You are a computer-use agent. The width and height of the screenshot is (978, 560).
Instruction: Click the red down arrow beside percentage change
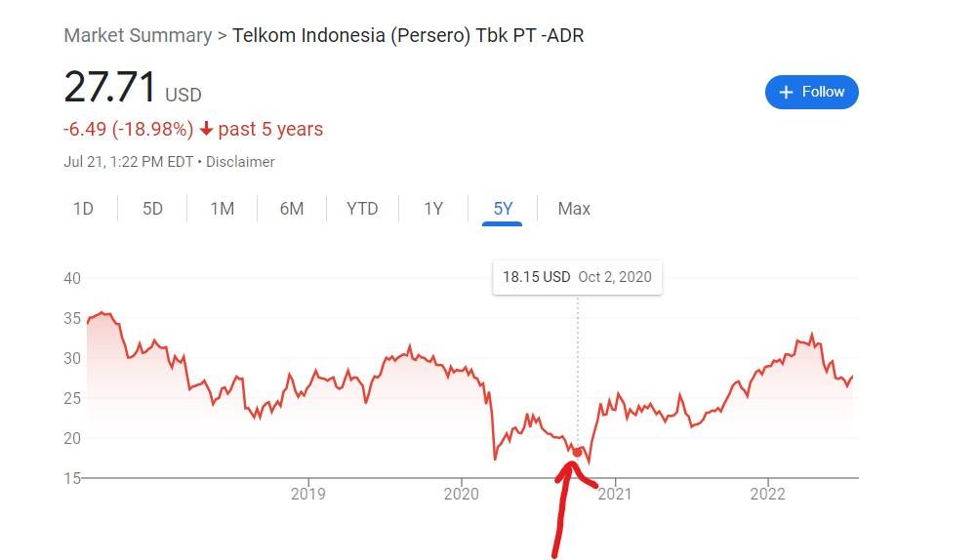coord(207,129)
